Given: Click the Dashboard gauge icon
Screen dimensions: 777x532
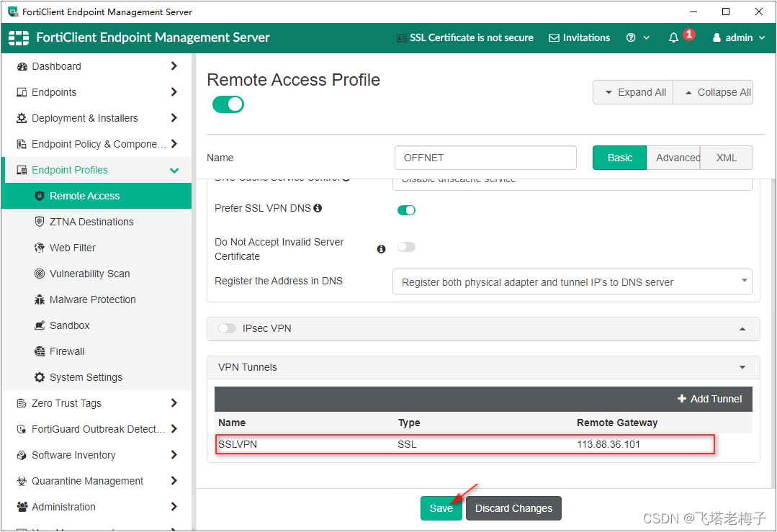Looking at the screenshot, I should [x=22, y=66].
